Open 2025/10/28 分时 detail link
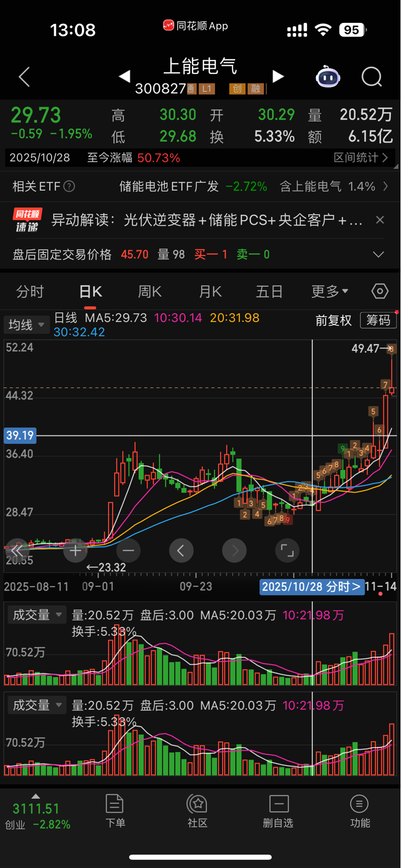Image resolution: width=401 pixels, height=868 pixels. (x=312, y=586)
